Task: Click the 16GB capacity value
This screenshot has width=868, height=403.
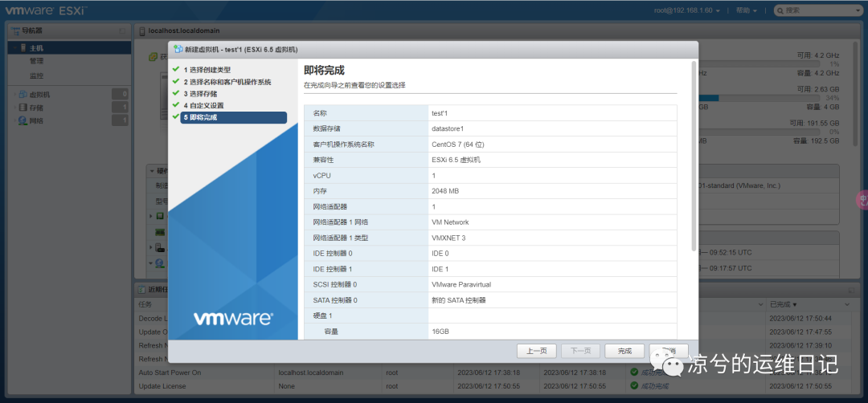Action: 440,332
